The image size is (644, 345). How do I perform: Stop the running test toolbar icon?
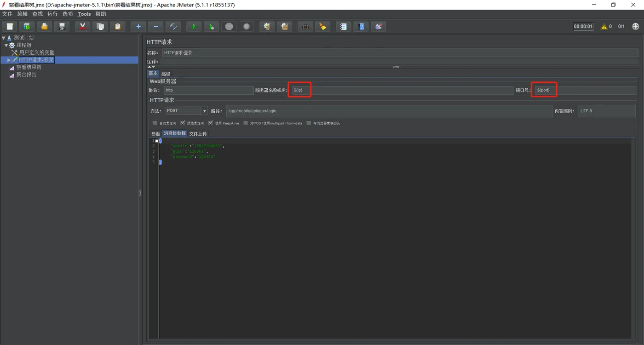[229, 27]
